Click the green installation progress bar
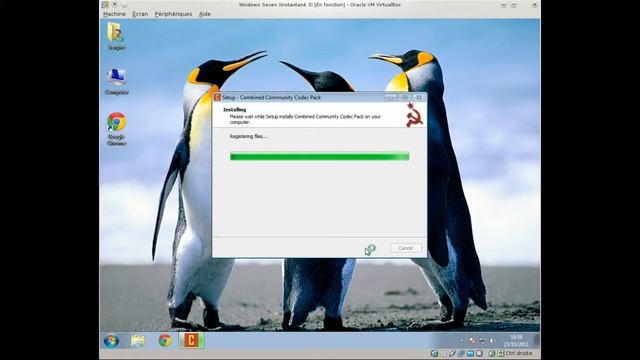 [319, 156]
